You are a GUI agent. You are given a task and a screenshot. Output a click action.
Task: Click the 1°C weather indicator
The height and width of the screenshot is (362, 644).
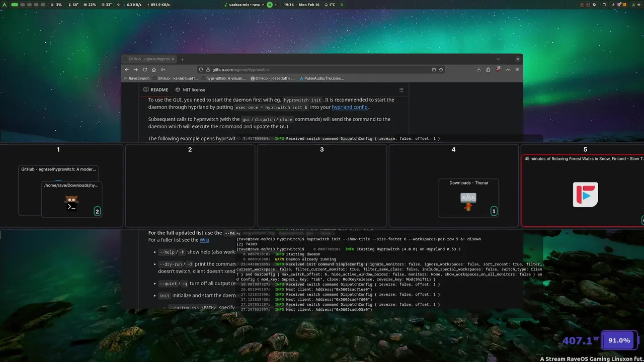(x=330, y=5)
